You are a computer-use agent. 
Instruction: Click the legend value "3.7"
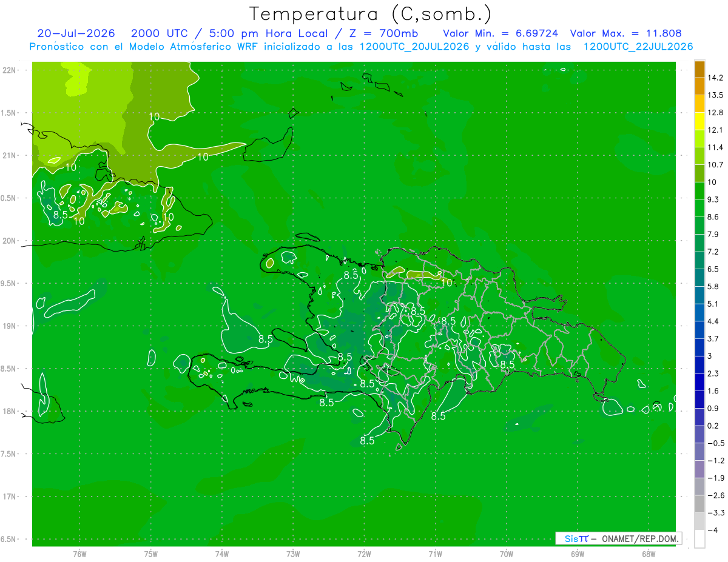click(713, 339)
